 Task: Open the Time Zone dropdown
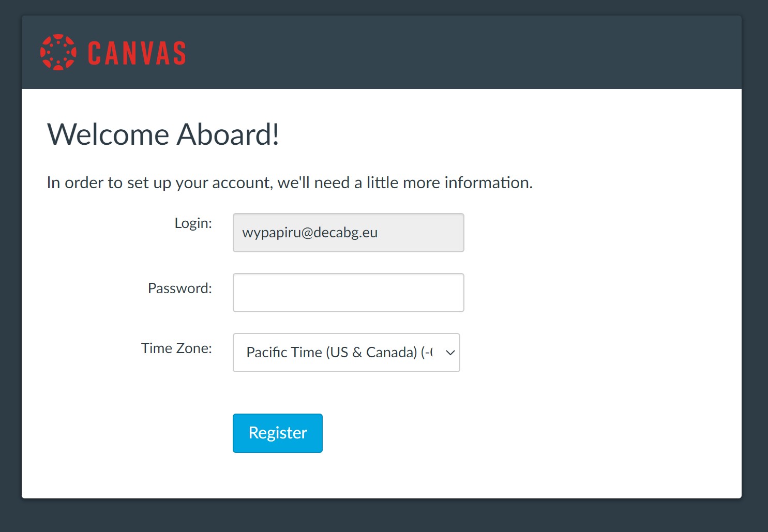346,353
